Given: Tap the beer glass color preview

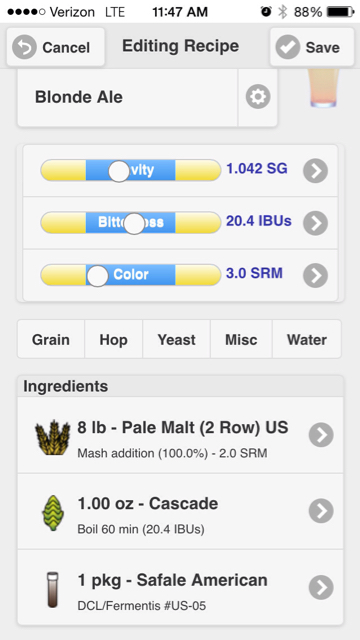Looking at the screenshot, I should (323, 88).
